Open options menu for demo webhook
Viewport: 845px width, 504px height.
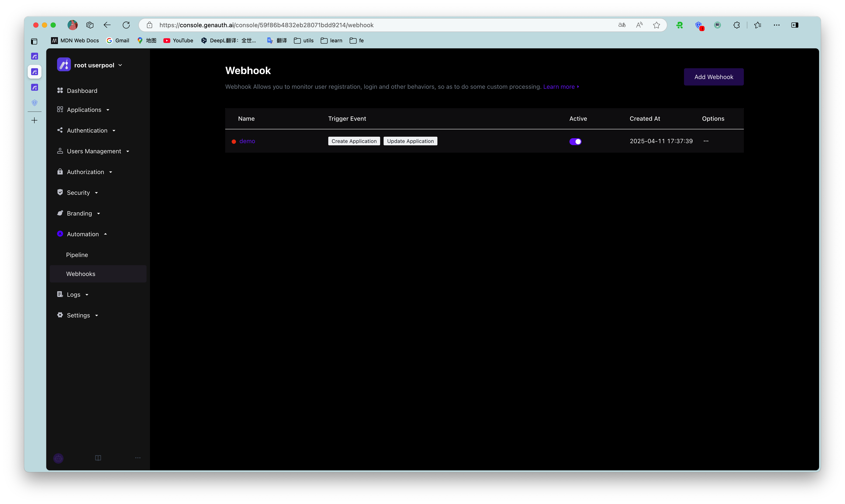point(706,141)
